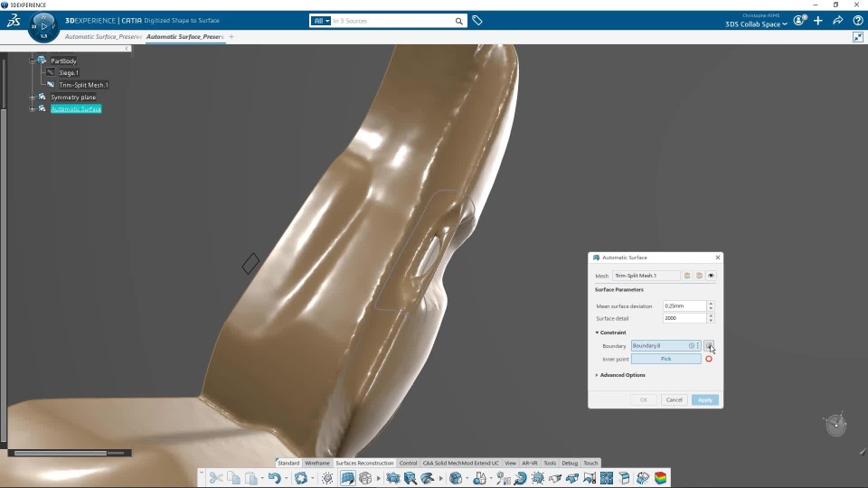Screen dimensions: 868x488
Task: Close the Automatic Surface dialog
Action: 717,258
